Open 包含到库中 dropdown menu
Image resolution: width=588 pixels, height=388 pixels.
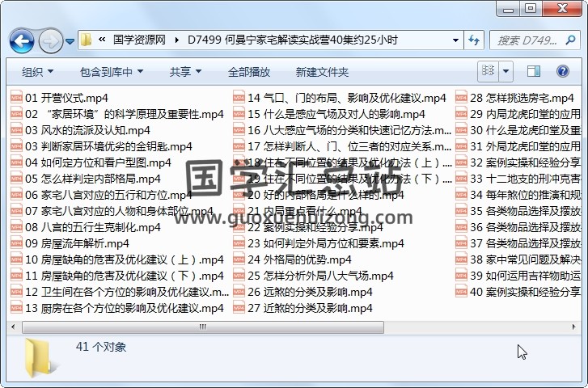pyautogui.click(x=112, y=72)
